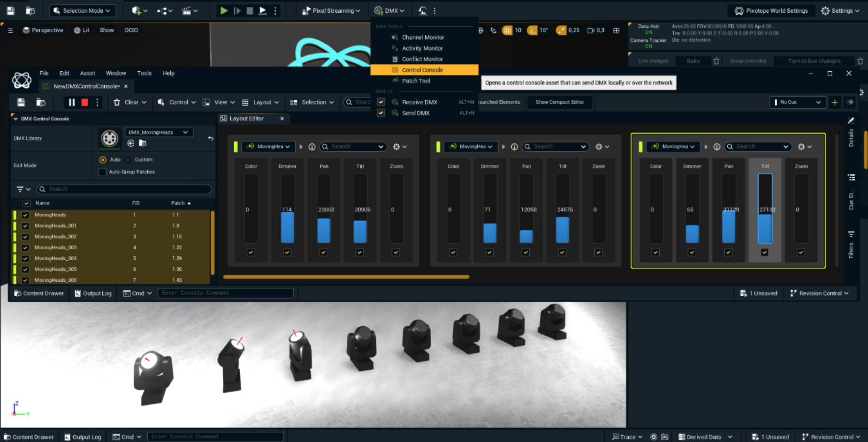Enable the Auto-Group Patches checkbox
Screen dimensions: 868x442
(102, 172)
